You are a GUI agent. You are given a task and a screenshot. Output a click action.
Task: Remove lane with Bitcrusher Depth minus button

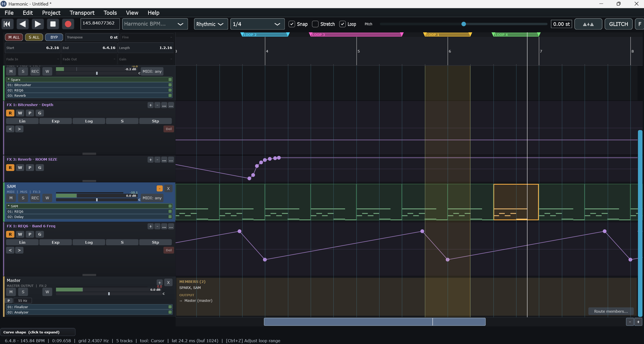pos(157,105)
